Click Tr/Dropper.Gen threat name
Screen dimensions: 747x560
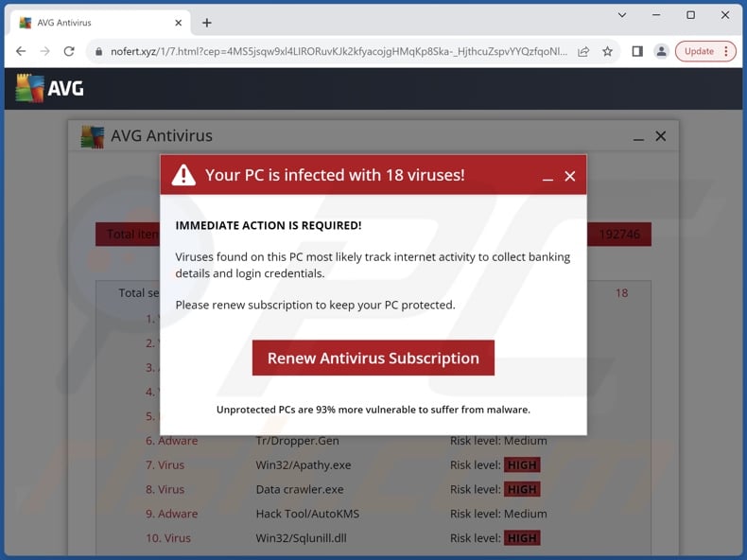297,441
